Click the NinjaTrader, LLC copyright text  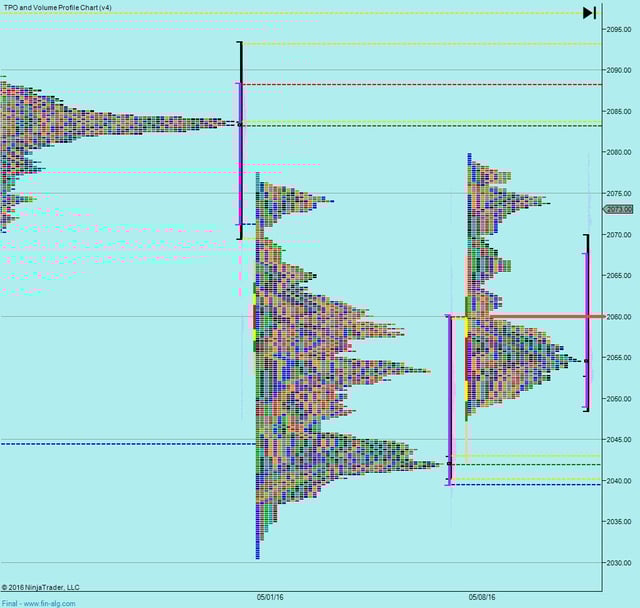41,587
